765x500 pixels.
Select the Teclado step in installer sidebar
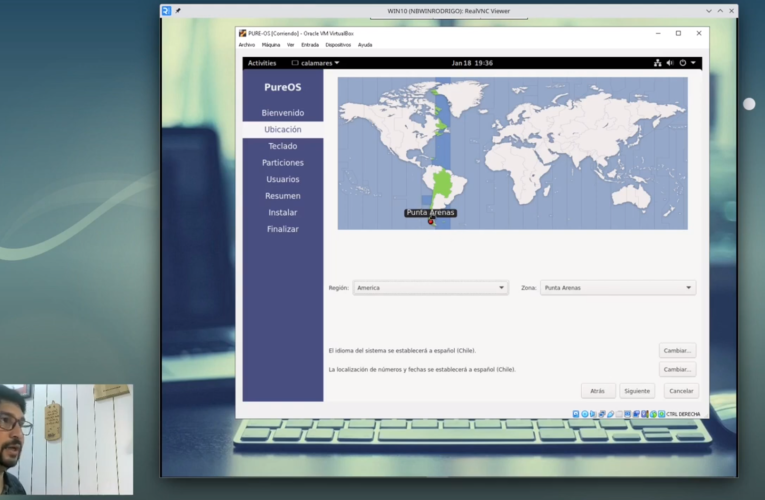(x=283, y=146)
